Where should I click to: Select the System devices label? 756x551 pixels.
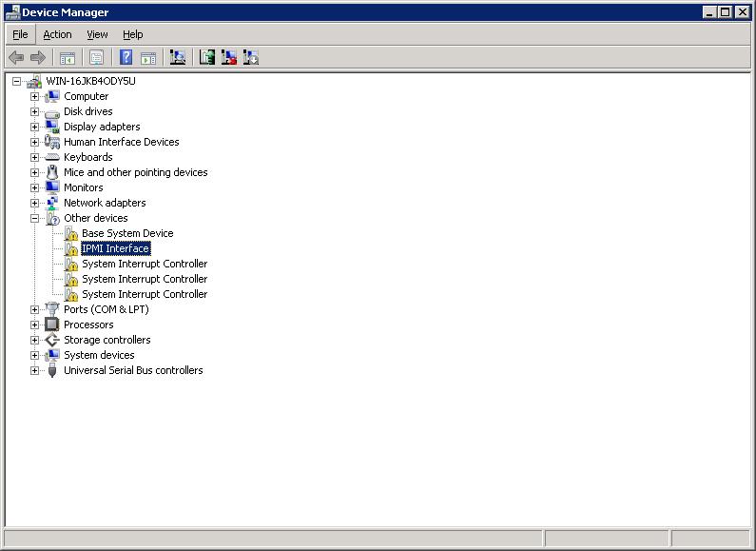(x=99, y=355)
